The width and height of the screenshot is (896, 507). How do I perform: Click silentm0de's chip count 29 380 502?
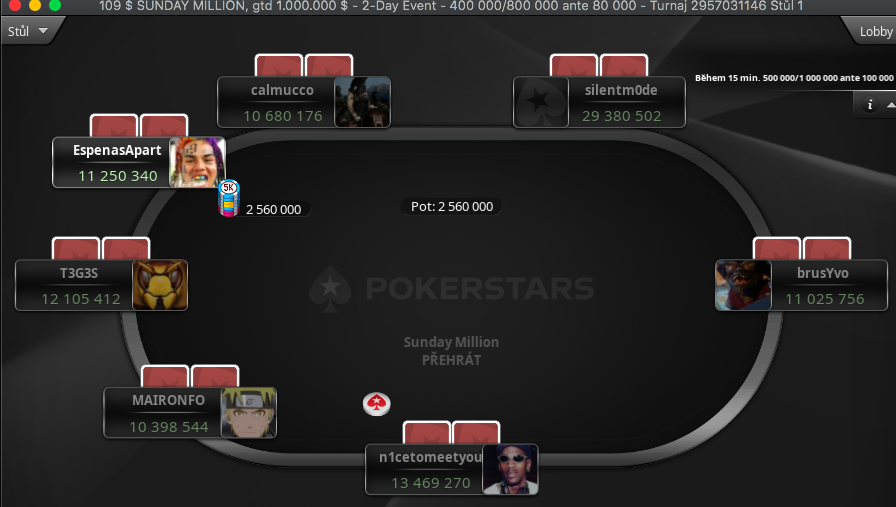pos(621,116)
